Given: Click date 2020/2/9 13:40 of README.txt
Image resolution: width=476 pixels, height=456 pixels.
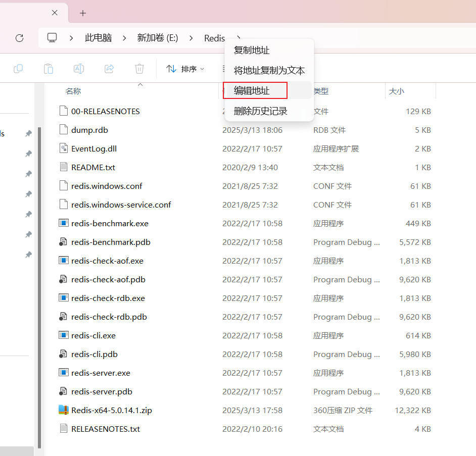Looking at the screenshot, I should [x=250, y=168].
